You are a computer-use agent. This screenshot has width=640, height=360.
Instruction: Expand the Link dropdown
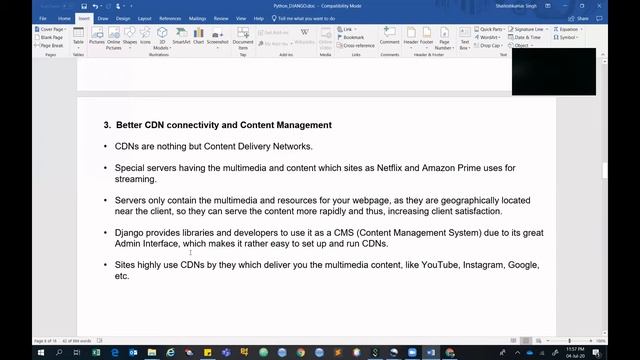[x=355, y=29]
